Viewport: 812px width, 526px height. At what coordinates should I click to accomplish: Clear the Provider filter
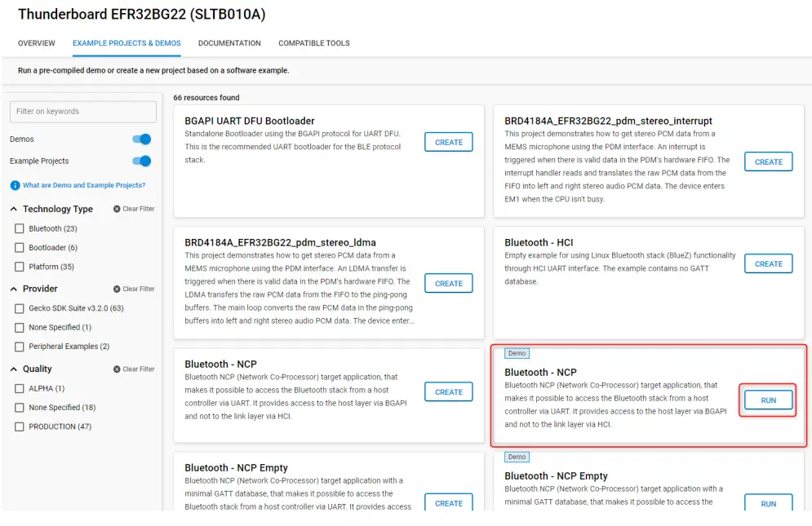[x=133, y=289]
